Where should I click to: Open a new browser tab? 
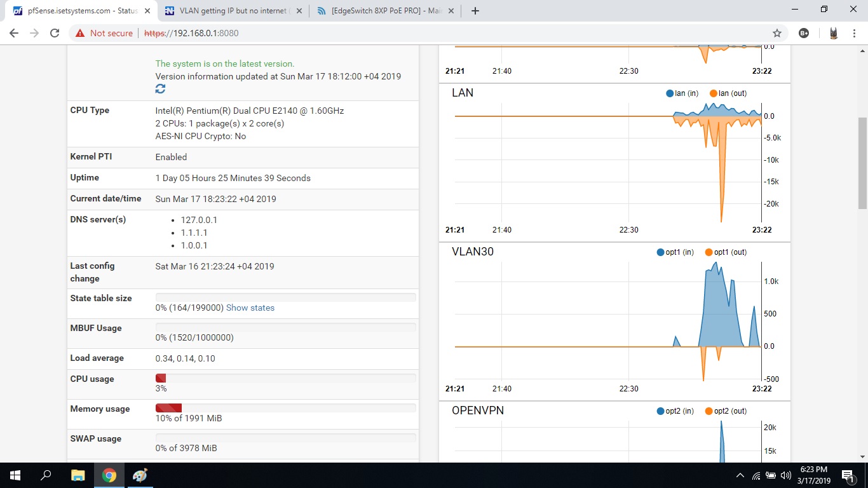pos(475,11)
